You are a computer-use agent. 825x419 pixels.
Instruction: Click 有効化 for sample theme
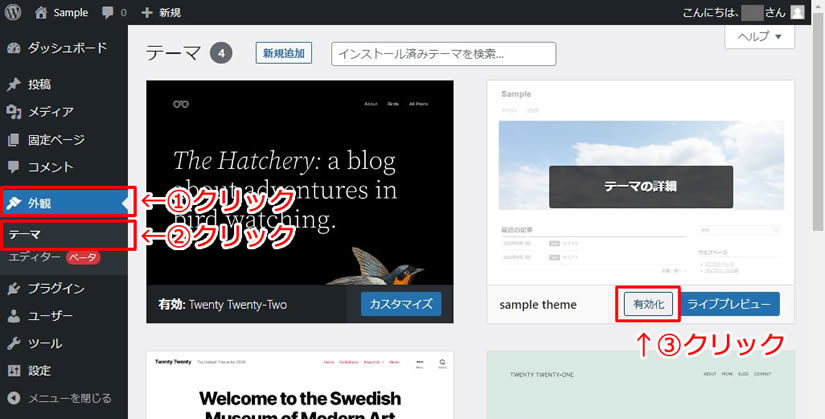coord(648,304)
